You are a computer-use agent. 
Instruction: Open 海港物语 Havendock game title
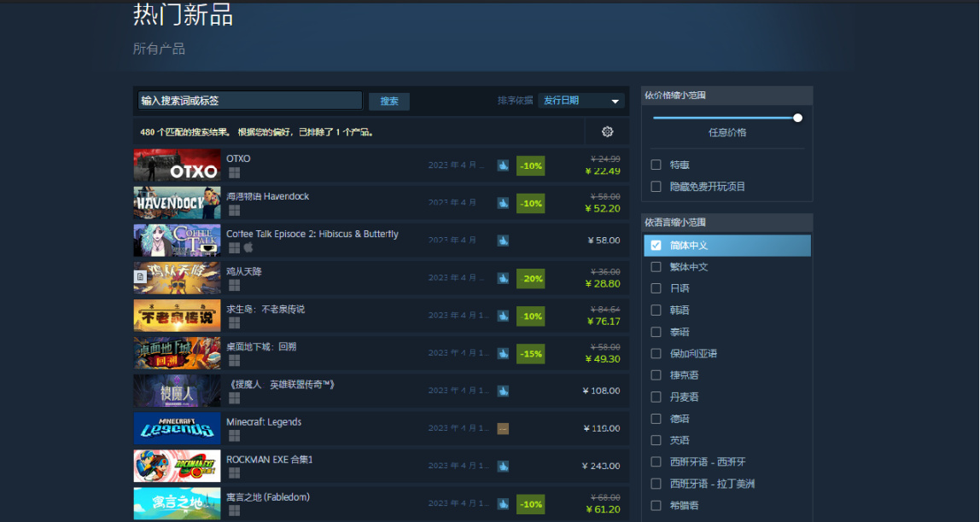tap(267, 196)
